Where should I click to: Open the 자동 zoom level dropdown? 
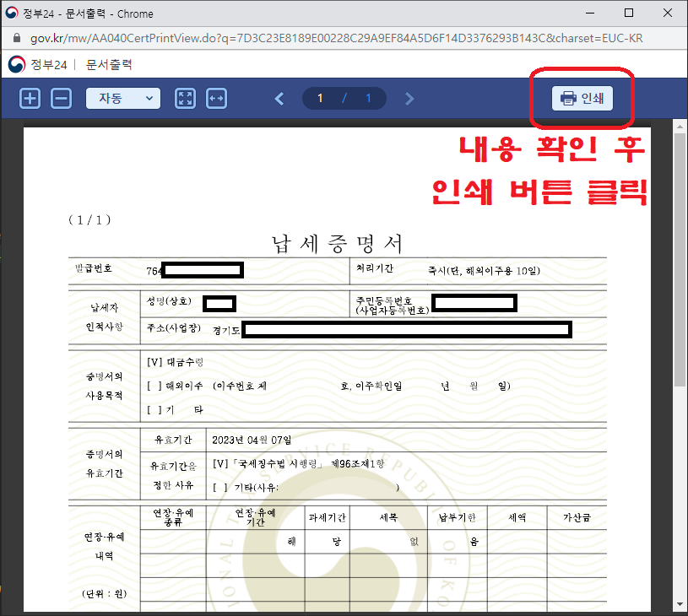(x=123, y=98)
